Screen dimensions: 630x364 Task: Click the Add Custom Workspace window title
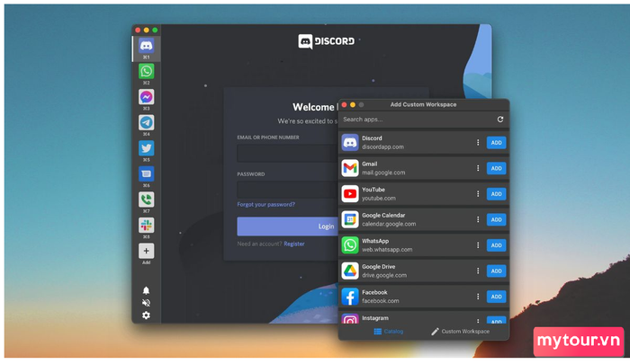tap(423, 104)
